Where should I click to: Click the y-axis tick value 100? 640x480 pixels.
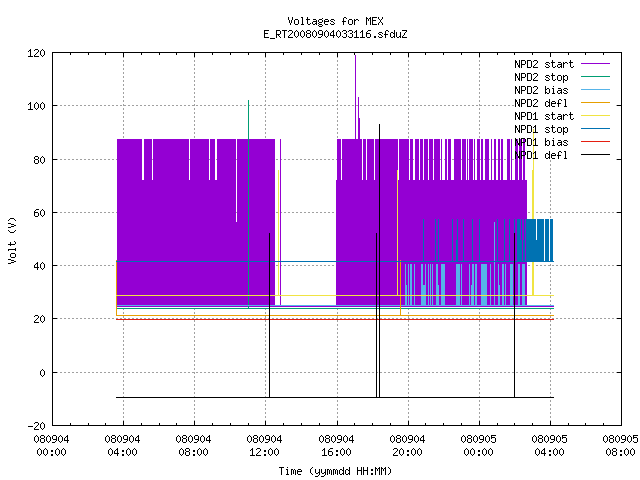point(36,106)
